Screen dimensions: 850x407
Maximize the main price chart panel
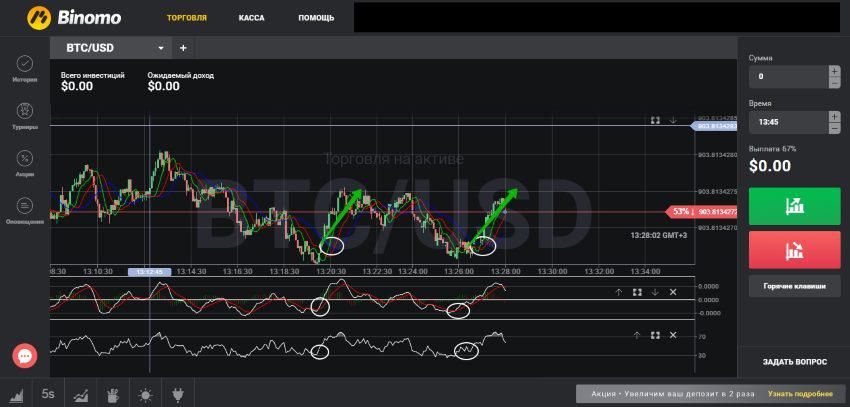tap(655, 120)
